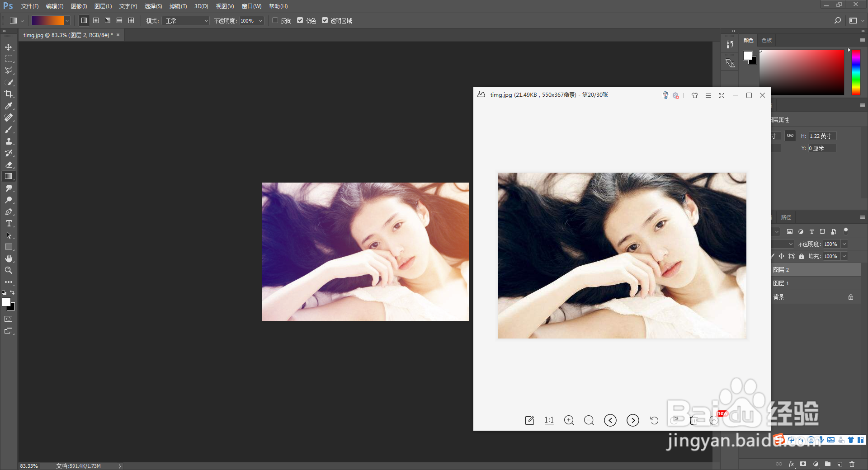
Task: Select the Gradient tool in the toolbox
Action: coord(9,176)
